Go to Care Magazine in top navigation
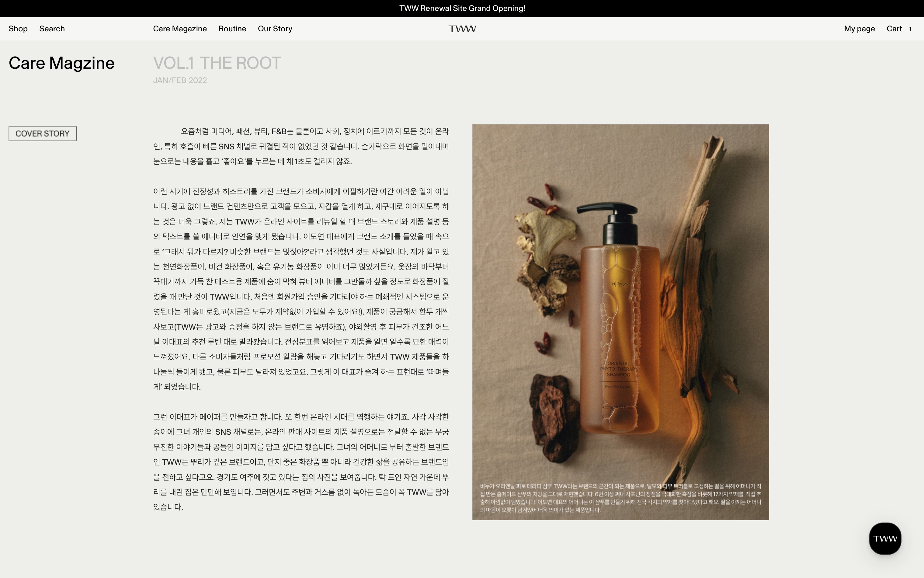 180,29
